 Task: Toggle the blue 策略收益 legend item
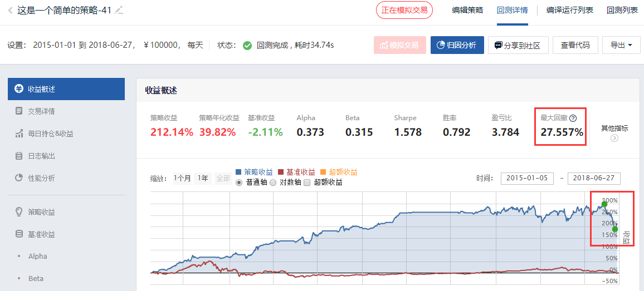coord(255,172)
